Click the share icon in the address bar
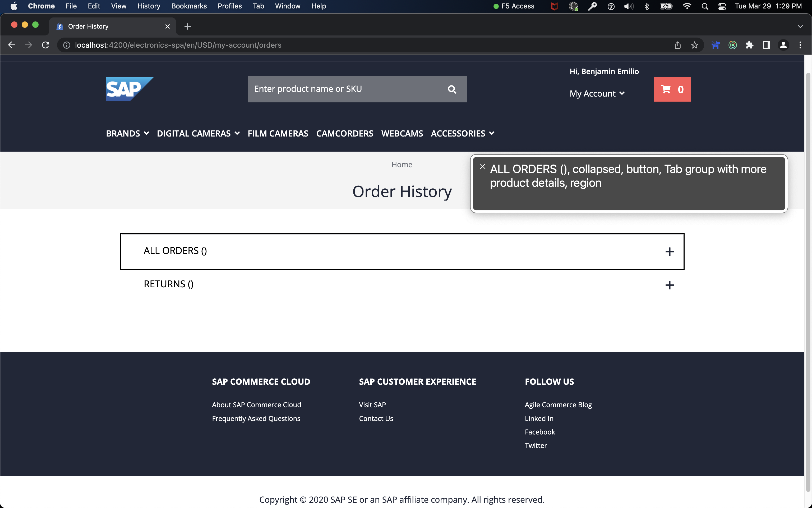The image size is (812, 508). click(x=677, y=45)
